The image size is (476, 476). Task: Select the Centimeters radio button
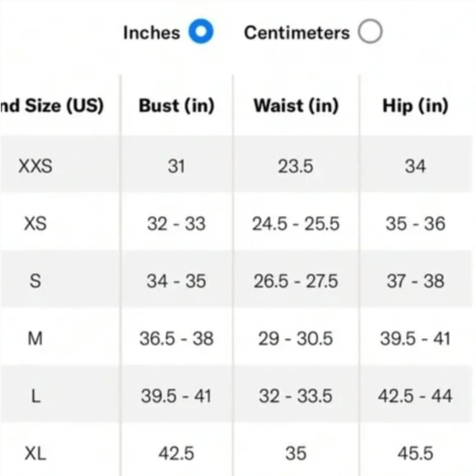[x=370, y=32]
